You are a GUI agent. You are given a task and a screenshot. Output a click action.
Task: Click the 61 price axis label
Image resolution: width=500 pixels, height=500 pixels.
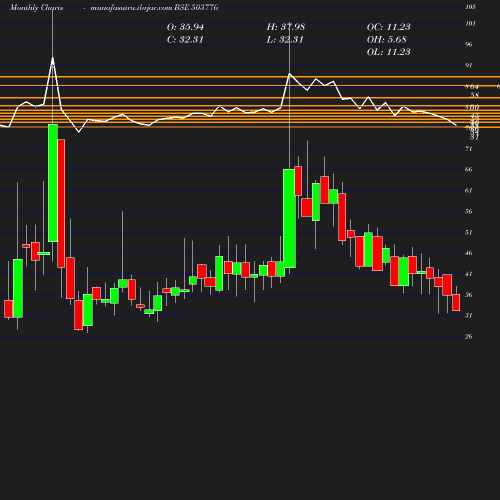coord(469,191)
